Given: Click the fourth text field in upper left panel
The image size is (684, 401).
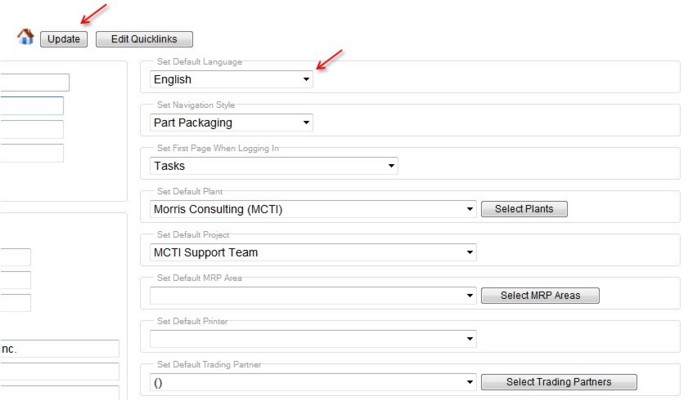Looking at the screenshot, I should pos(32,153).
